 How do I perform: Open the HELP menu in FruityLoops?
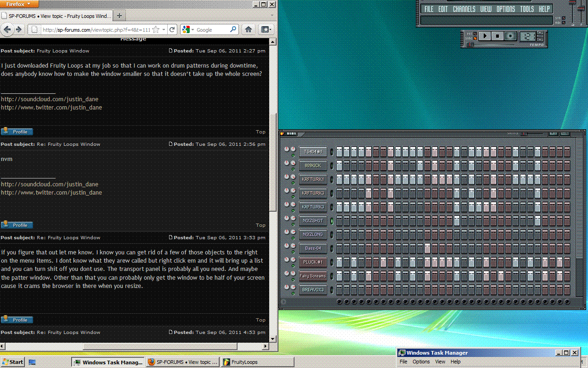544,9
